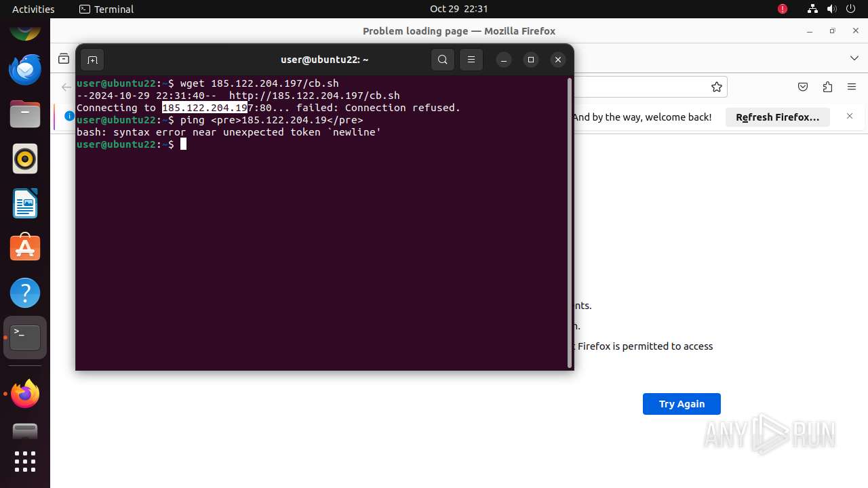Click Firefox notification info icon
Screen dimensions: 868x488
(69, 117)
